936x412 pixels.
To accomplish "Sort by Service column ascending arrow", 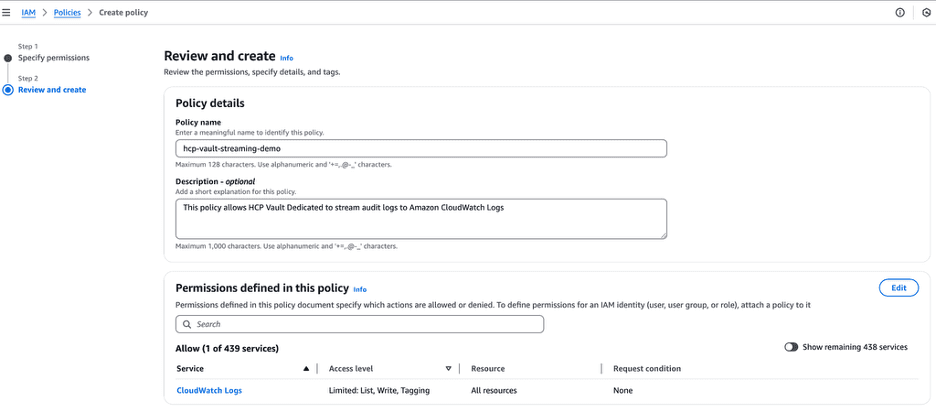I will pyautogui.click(x=306, y=369).
